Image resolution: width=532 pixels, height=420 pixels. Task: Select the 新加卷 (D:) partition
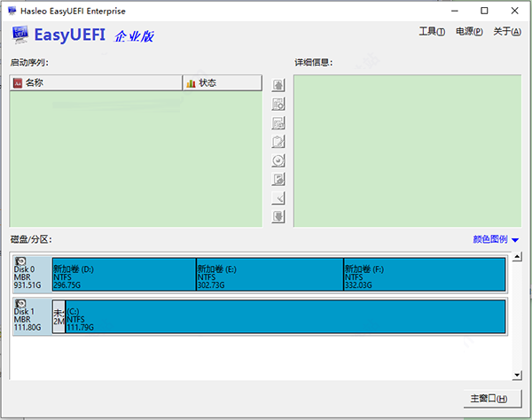124,275
